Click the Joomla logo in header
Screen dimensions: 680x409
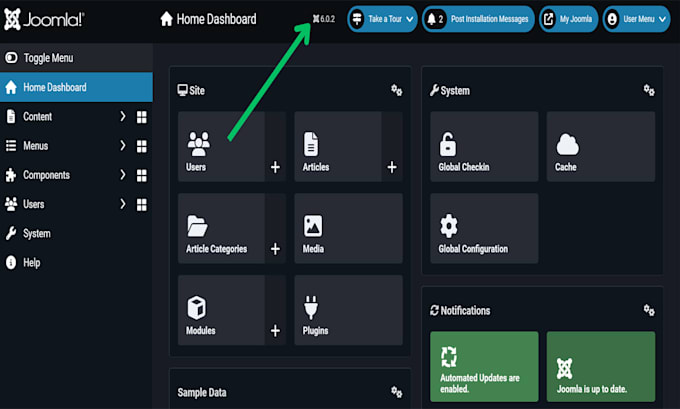point(44,20)
